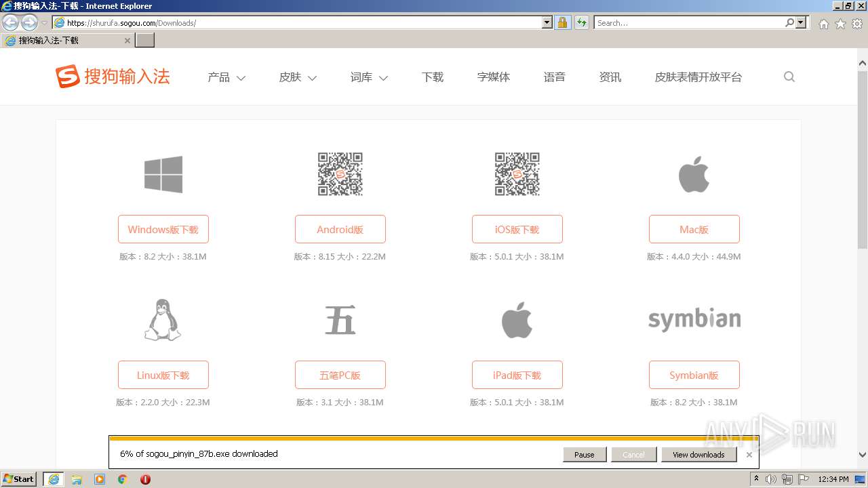The height and width of the screenshot is (488, 868).
Task: Click the iOS QR code image
Action: tap(517, 174)
